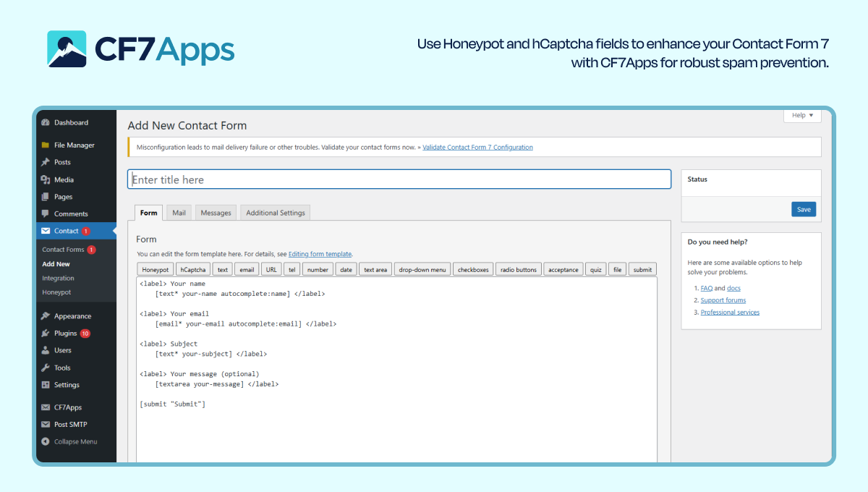Viewport: 868px width, 492px height.
Task: Click the Plugins update count badge
Action: click(85, 334)
